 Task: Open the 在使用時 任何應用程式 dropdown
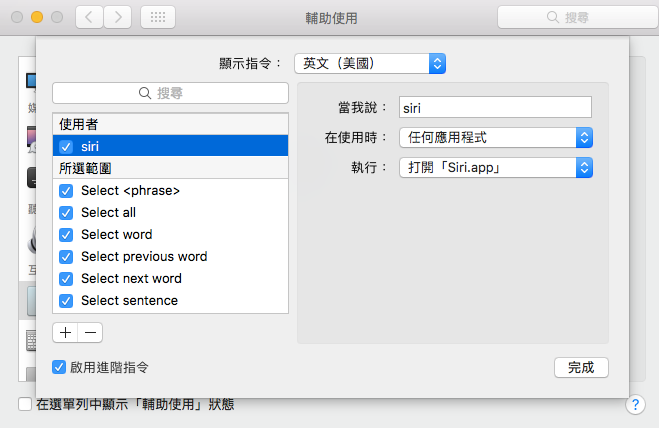coord(496,137)
